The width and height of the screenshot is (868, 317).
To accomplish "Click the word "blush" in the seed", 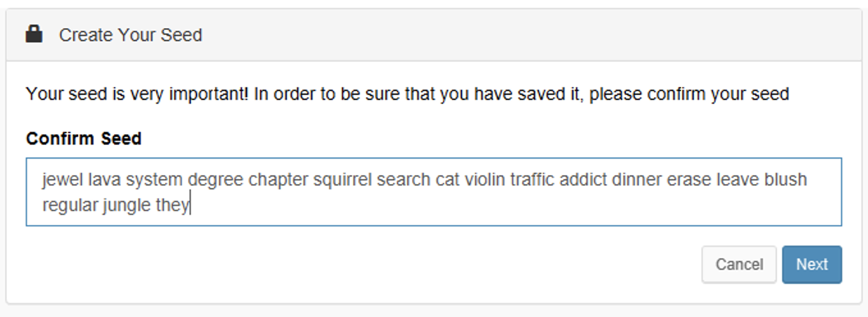I will (785, 180).
